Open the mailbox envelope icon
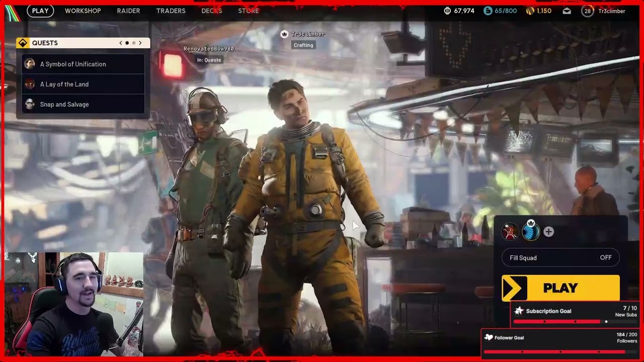This screenshot has height=362, width=644. click(567, 11)
